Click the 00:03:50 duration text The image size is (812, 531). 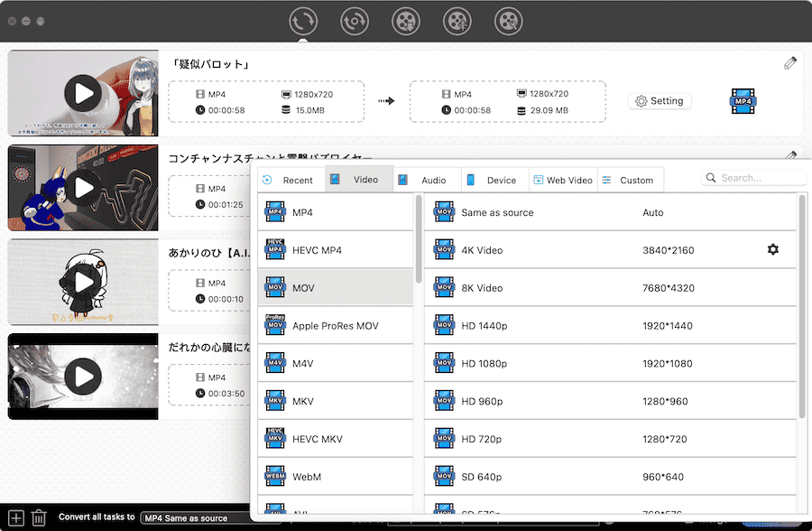[x=226, y=394]
